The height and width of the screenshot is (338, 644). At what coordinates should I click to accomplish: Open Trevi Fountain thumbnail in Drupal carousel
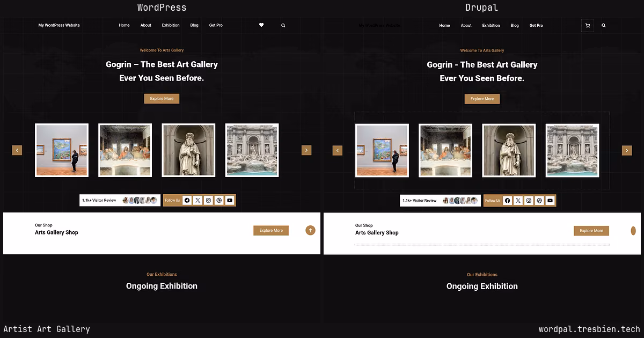pyautogui.click(x=573, y=150)
